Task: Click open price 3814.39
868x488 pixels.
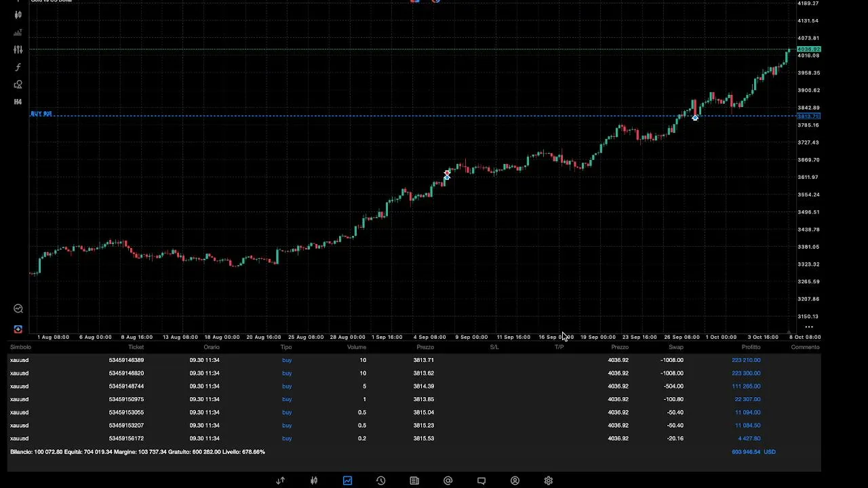Action: (x=424, y=386)
